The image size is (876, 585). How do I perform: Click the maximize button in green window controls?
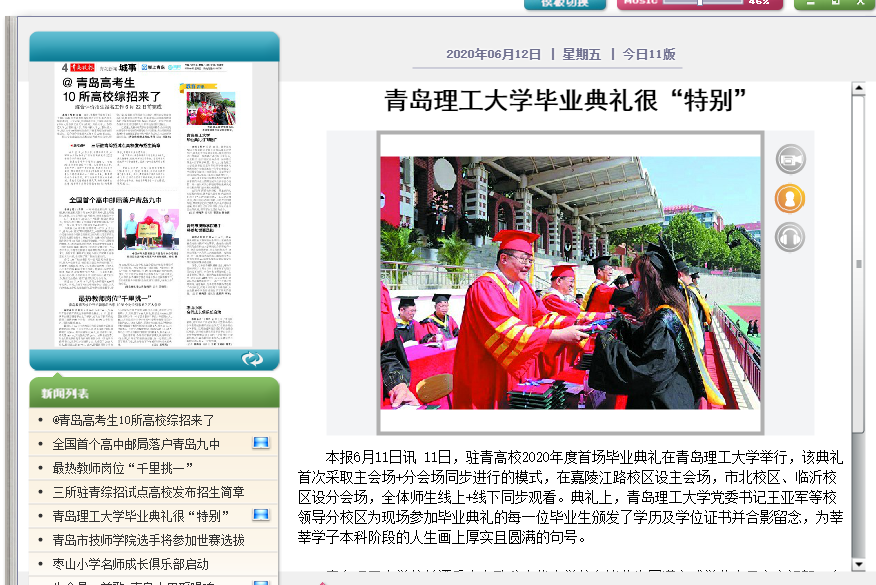[835, 4]
